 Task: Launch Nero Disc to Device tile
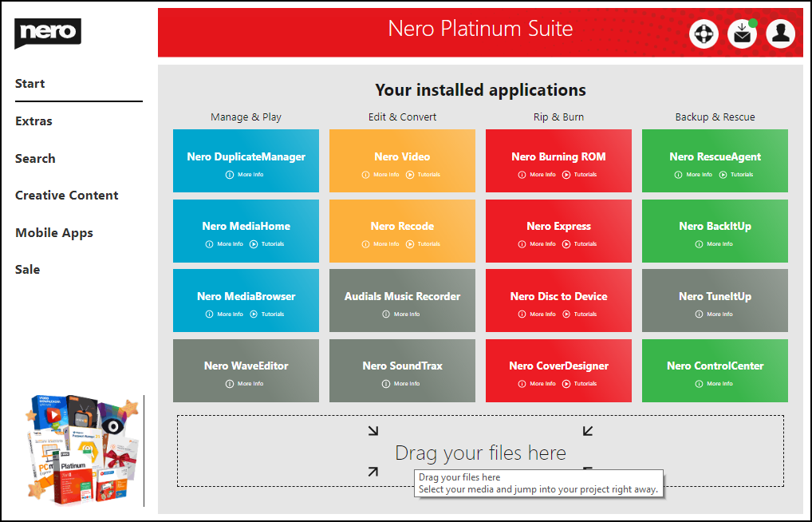pos(559,300)
